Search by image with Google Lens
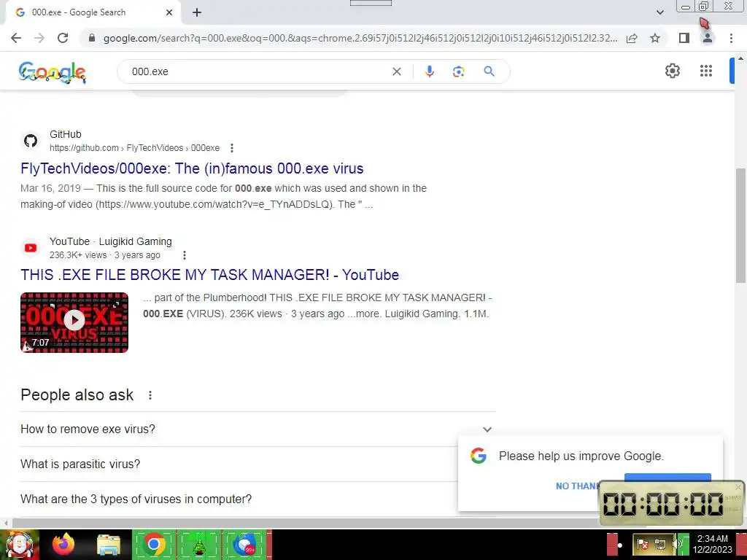The image size is (747, 560). [458, 71]
